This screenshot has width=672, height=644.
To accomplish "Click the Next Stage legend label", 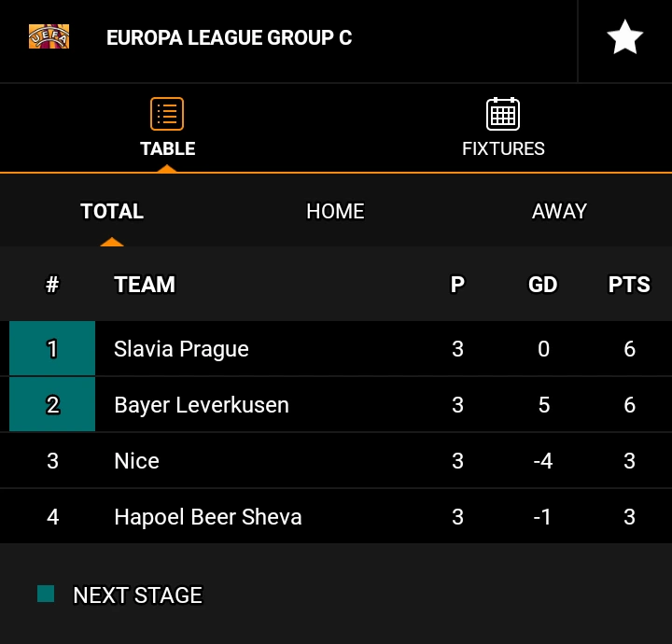I will click(137, 595).
